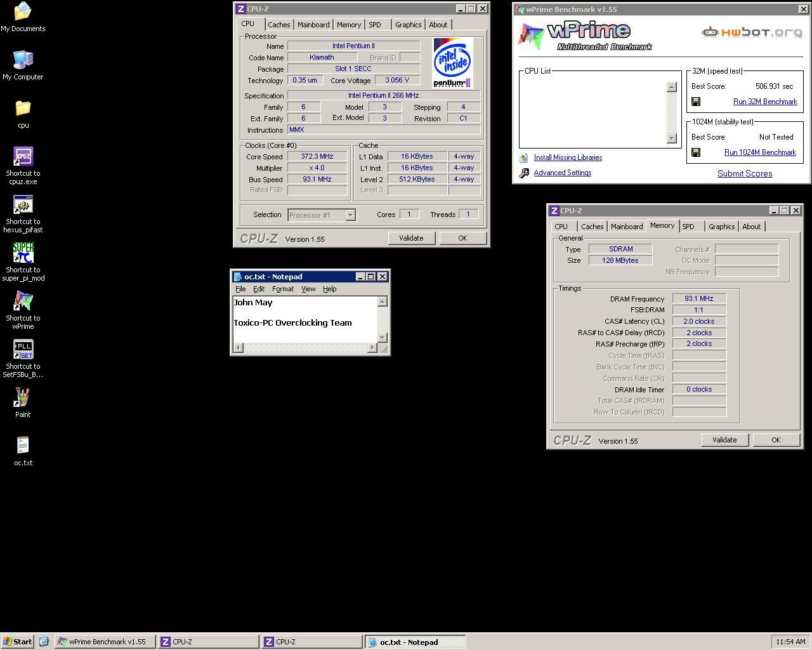Click Validate in the Memory CPU-Z window
Viewport: 812px width, 650px height.
pyautogui.click(x=724, y=440)
